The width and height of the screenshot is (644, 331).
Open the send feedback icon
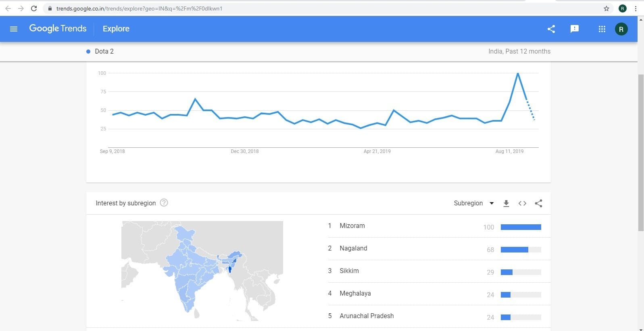point(575,29)
